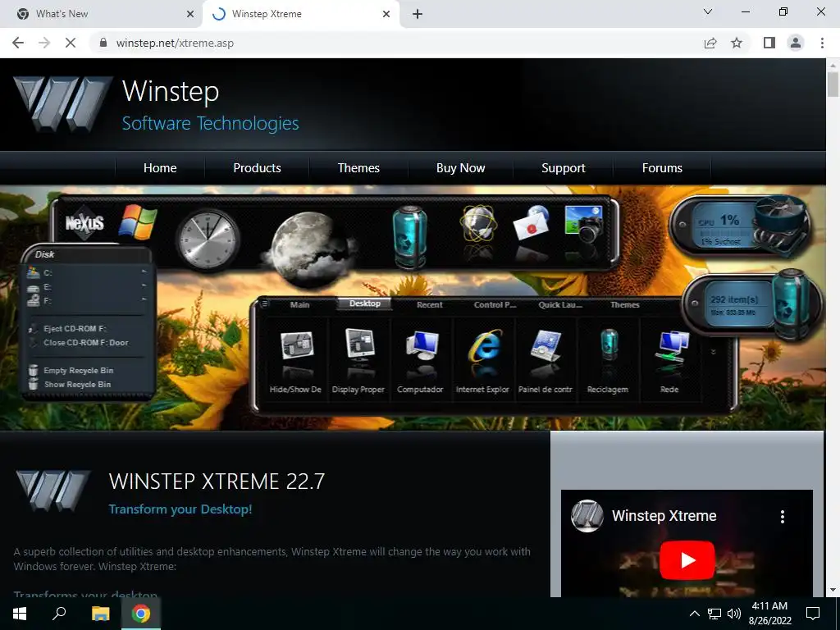Click the analog clock in the dock
The image size is (840, 630).
tap(208, 239)
